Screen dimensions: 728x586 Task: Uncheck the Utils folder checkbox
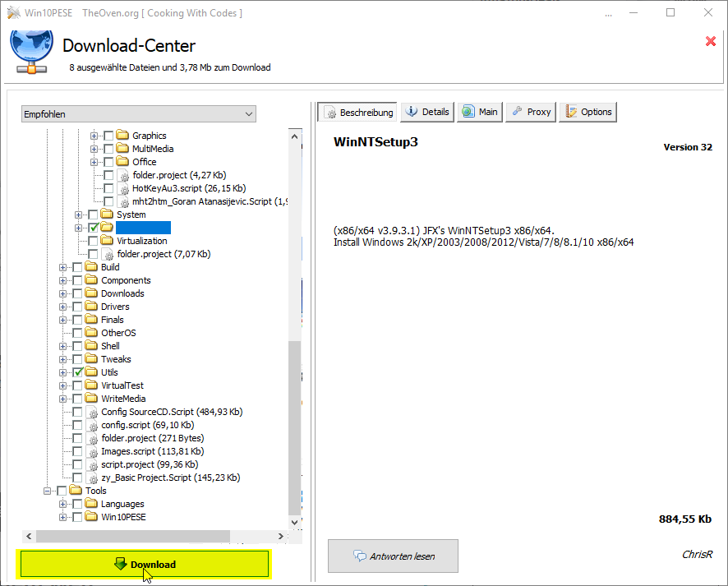(77, 372)
